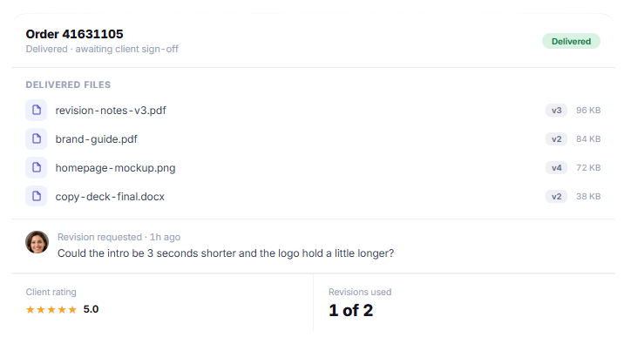Screen dimensions: 624x364
Task: Click the v2 badge next to copy-deck-final.docx
Action: coord(556,196)
